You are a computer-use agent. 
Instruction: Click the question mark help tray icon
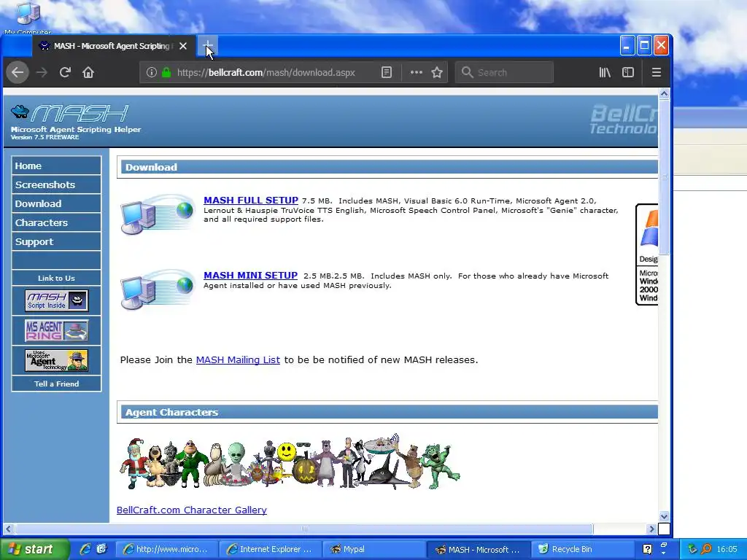coord(648,549)
